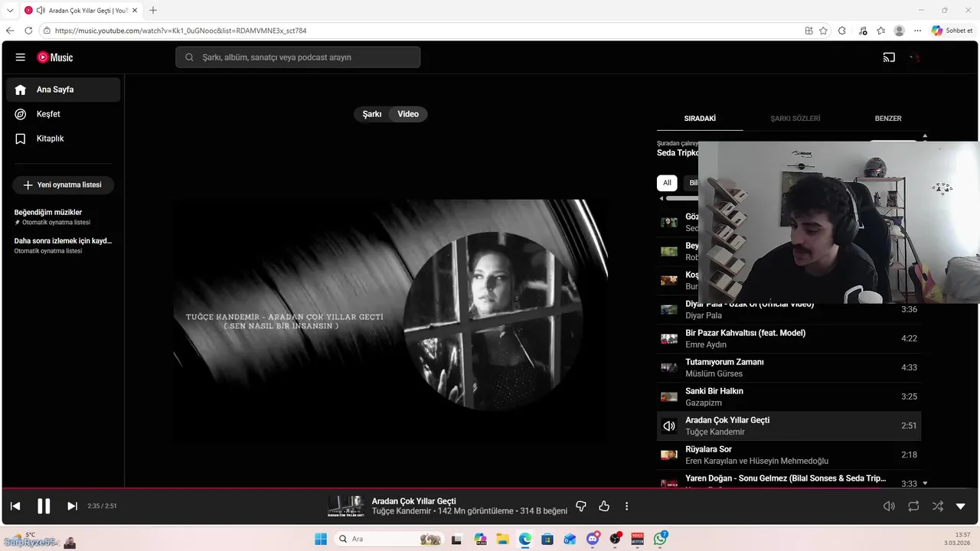This screenshot has width=980, height=551.
Task: Switch to Şarkı mode
Action: tap(372, 114)
